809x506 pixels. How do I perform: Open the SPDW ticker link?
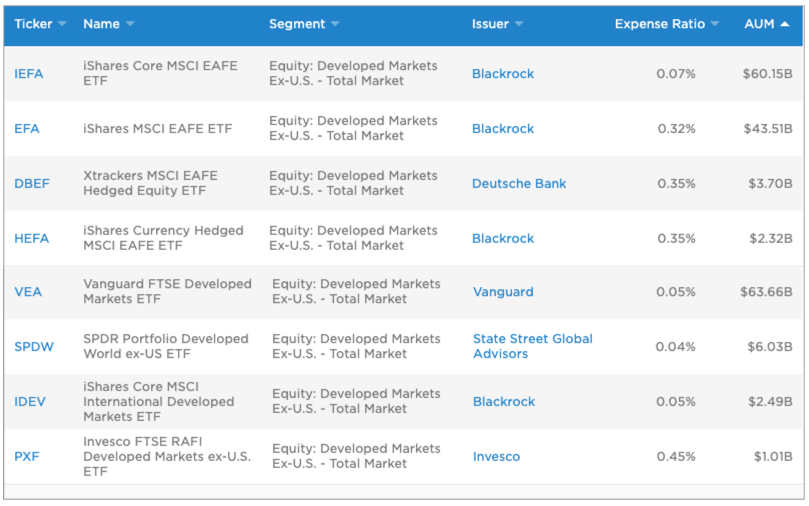(x=34, y=347)
